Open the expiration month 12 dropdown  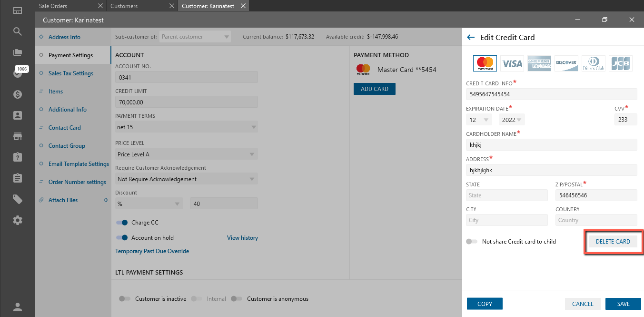point(479,120)
